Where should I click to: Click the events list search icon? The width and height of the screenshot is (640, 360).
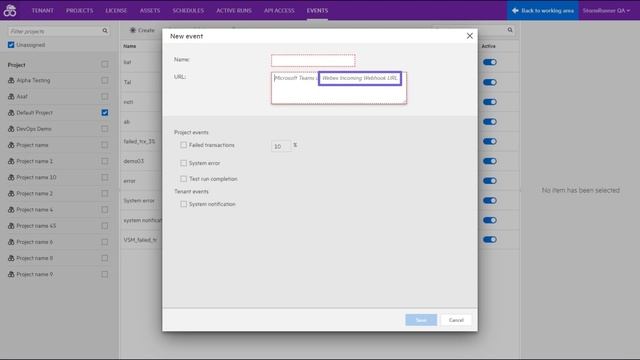[x=510, y=30]
